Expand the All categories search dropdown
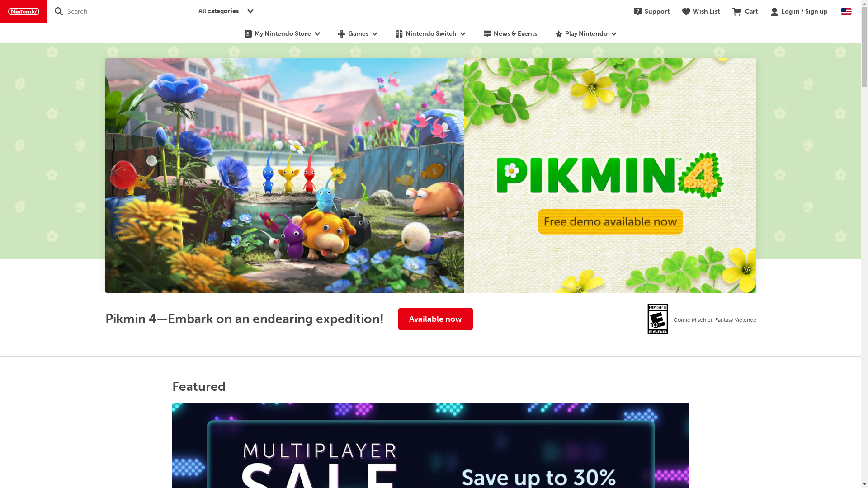 click(226, 11)
